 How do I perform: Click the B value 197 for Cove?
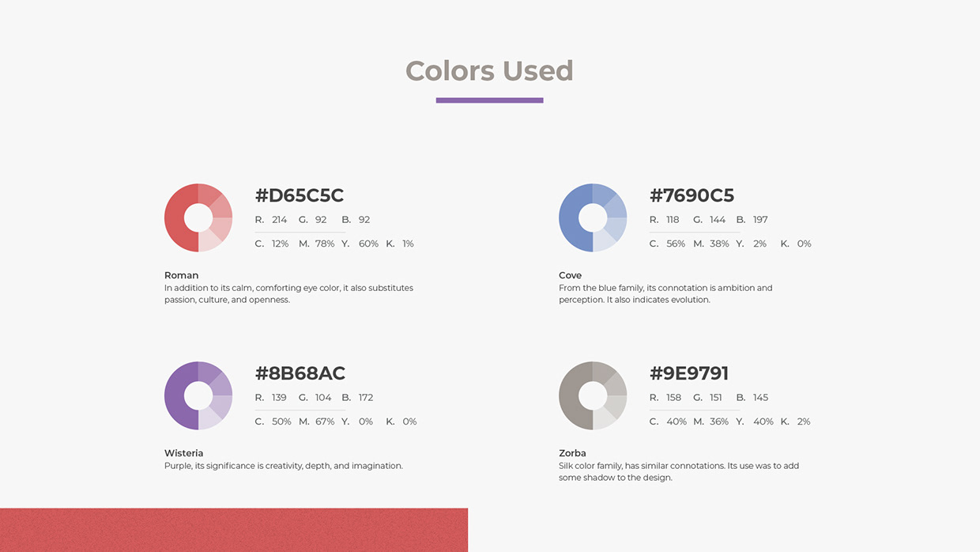tap(760, 220)
